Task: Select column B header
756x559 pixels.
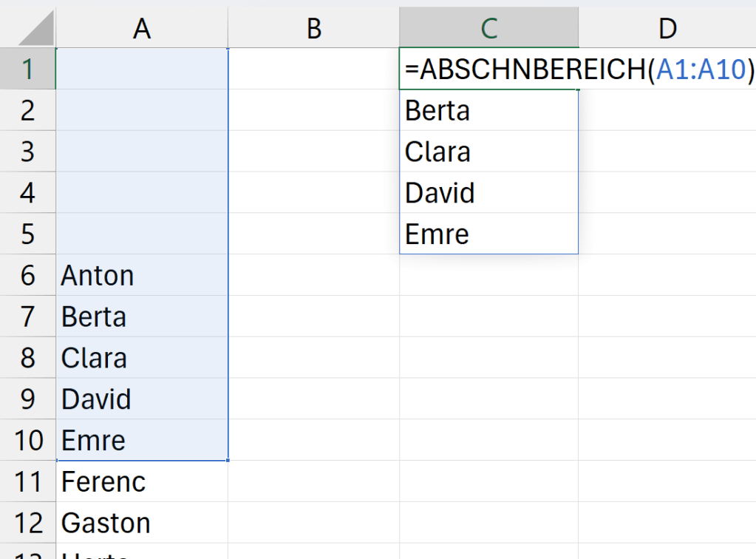Action: (x=314, y=28)
